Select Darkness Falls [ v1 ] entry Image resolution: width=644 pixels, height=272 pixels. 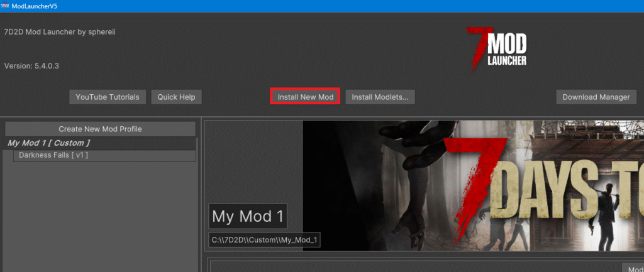(x=104, y=156)
